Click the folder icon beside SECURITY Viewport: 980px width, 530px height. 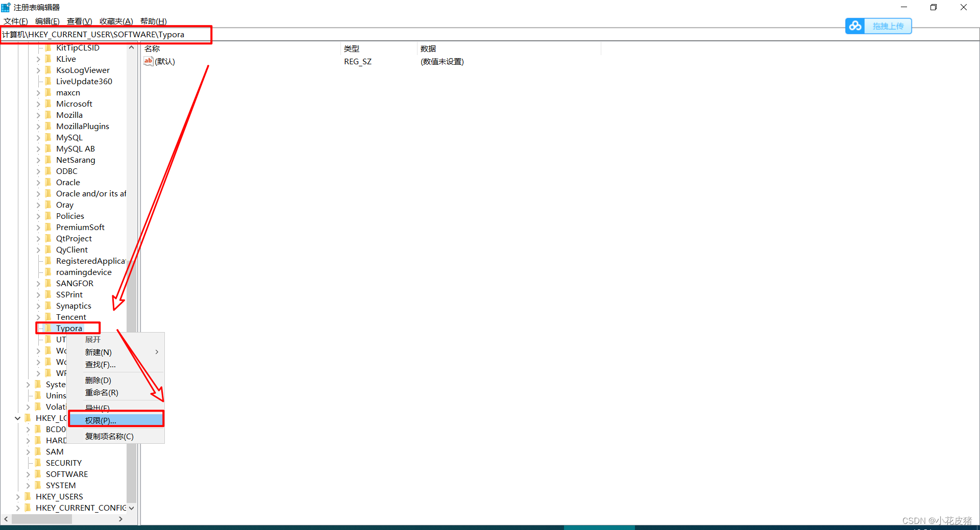(x=38, y=463)
